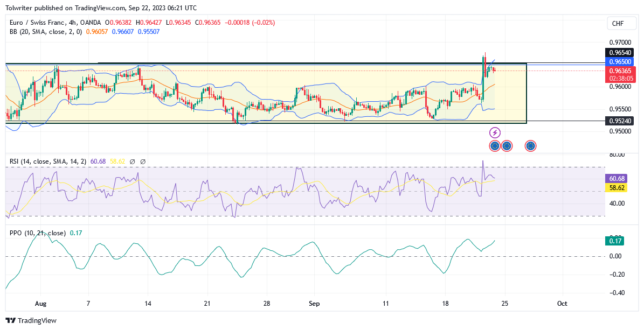Click the −0.40 PPO axis label
The width and height of the screenshot is (644, 330).
click(x=617, y=293)
